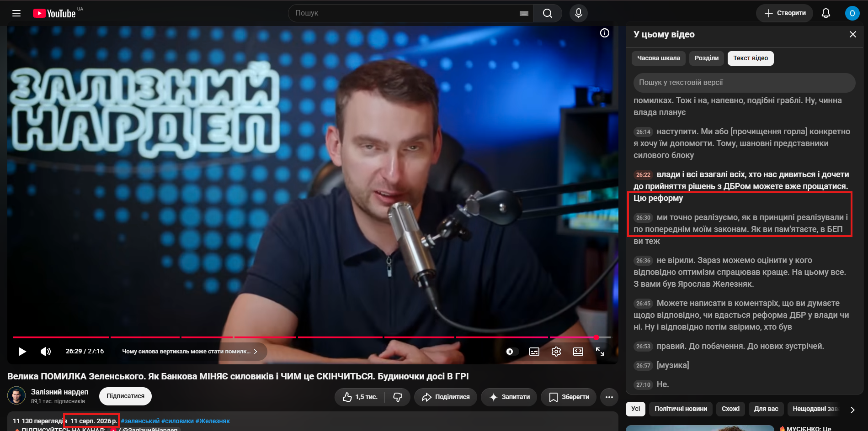Show more filter chips with right arrow
The height and width of the screenshot is (431, 868).
point(852,410)
